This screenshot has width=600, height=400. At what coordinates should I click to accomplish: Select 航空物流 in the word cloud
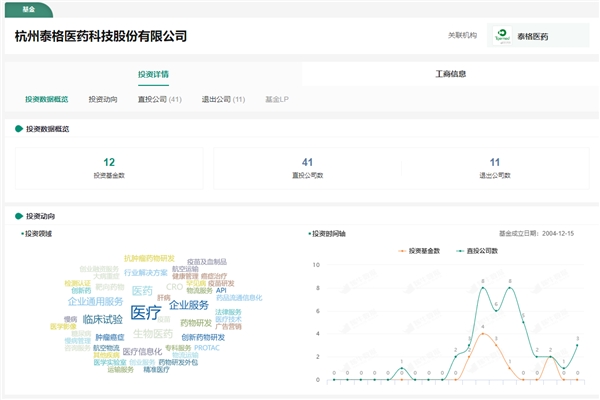point(106,348)
